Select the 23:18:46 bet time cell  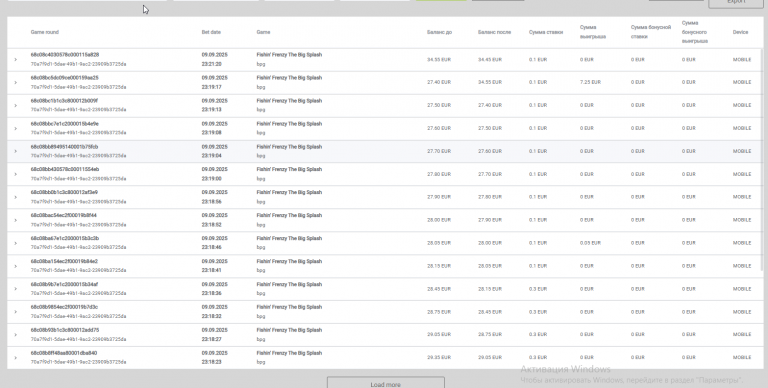[x=211, y=247]
